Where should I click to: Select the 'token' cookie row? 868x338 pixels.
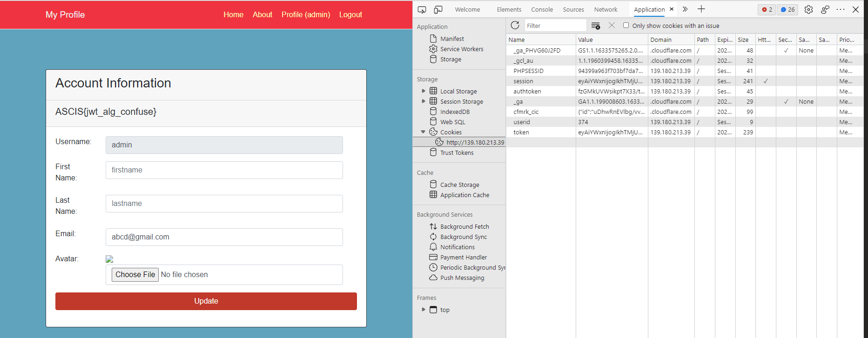(x=685, y=132)
